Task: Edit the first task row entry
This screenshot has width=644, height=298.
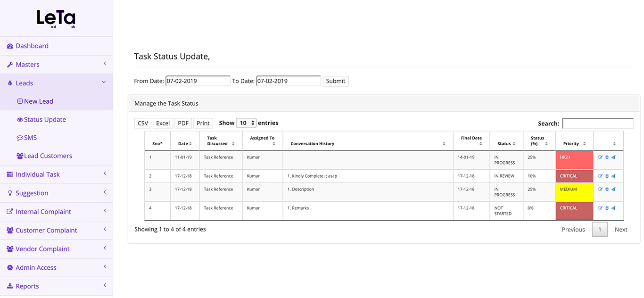Action: tap(601, 157)
